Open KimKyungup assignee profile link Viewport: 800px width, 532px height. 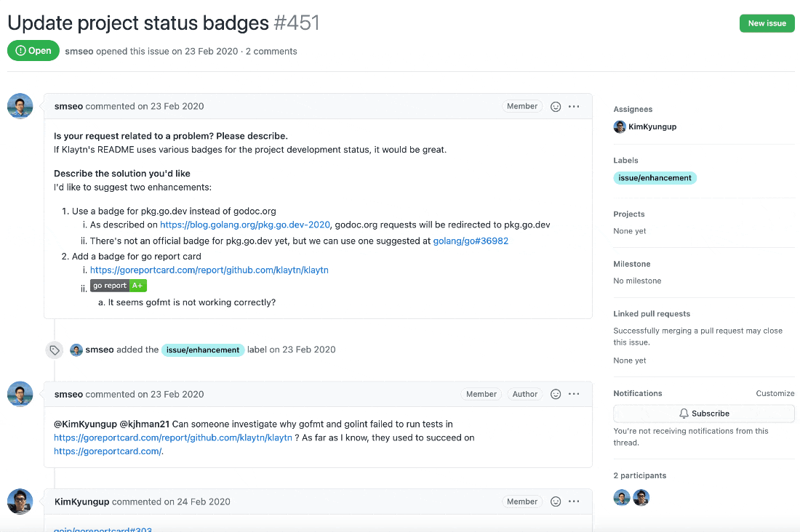point(652,127)
